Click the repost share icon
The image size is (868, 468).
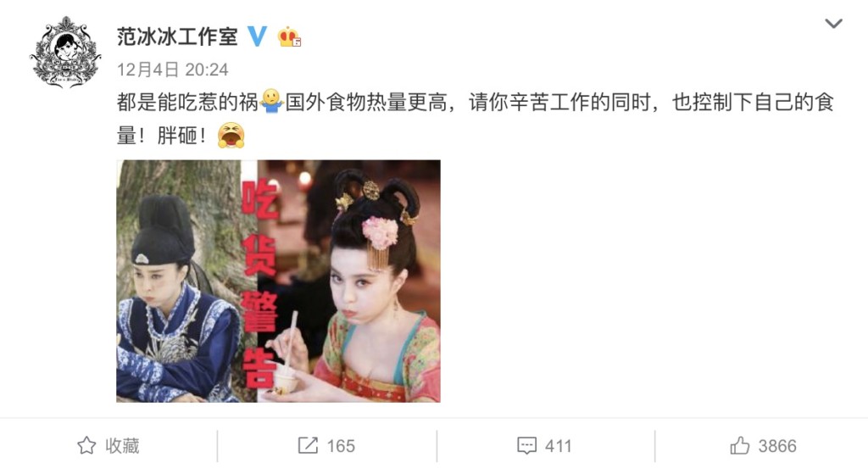coord(308,445)
